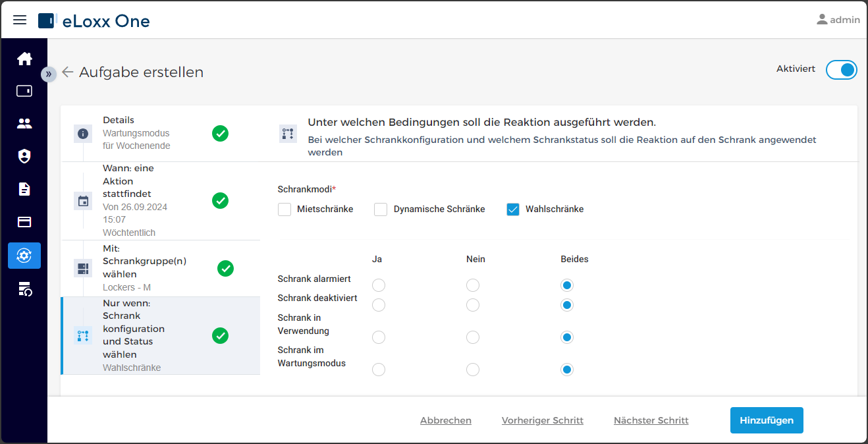Select Ja for Schrank in Verwendung

379,337
